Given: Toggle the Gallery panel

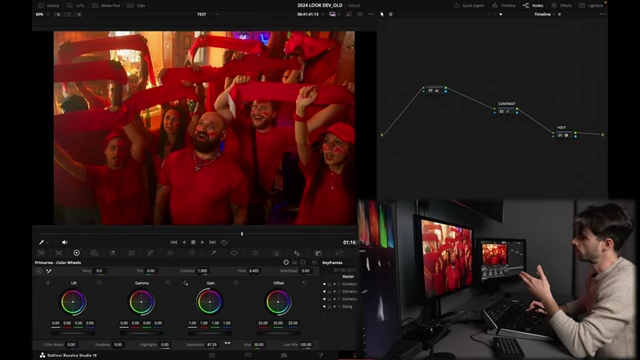Looking at the screenshot, I should pyautogui.click(x=49, y=6).
